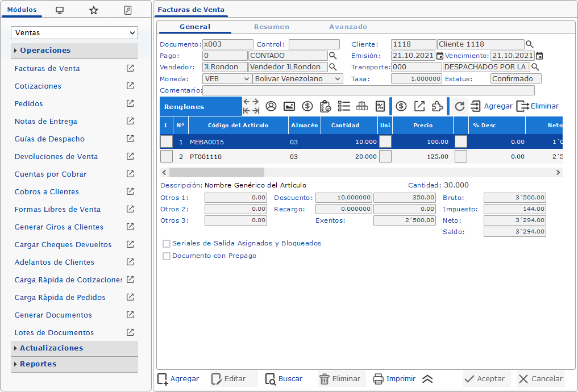Click the first dollar-sign icon after image icon
The height and width of the screenshot is (392, 578).
pos(307,106)
